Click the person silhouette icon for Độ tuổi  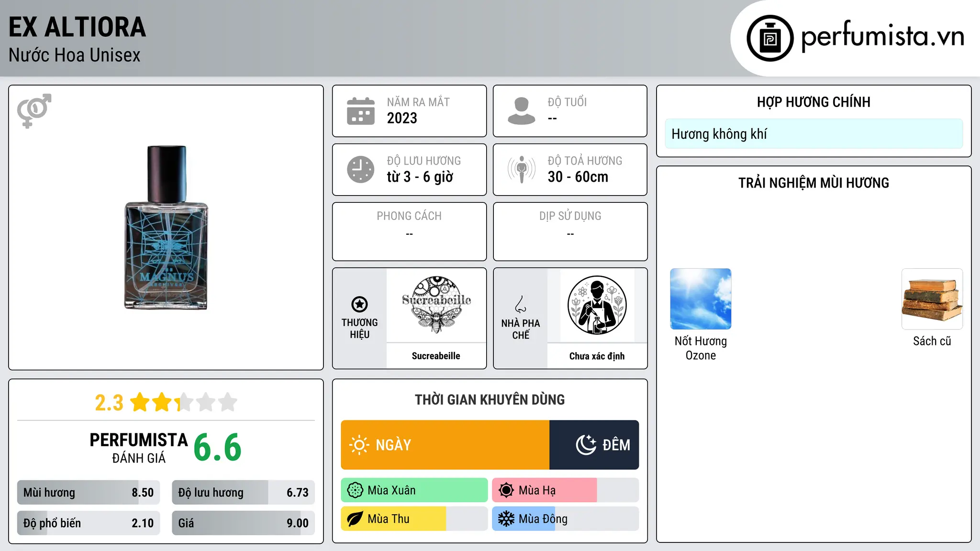[x=522, y=111]
